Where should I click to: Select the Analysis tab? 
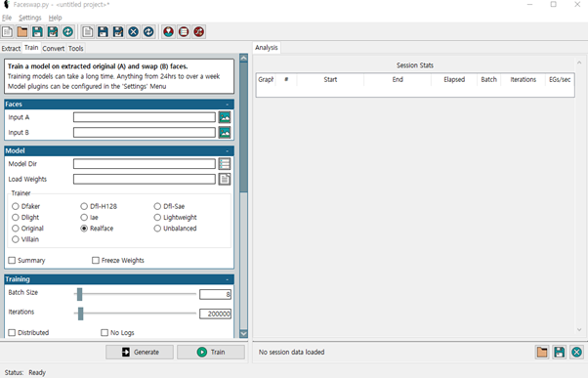click(x=267, y=48)
